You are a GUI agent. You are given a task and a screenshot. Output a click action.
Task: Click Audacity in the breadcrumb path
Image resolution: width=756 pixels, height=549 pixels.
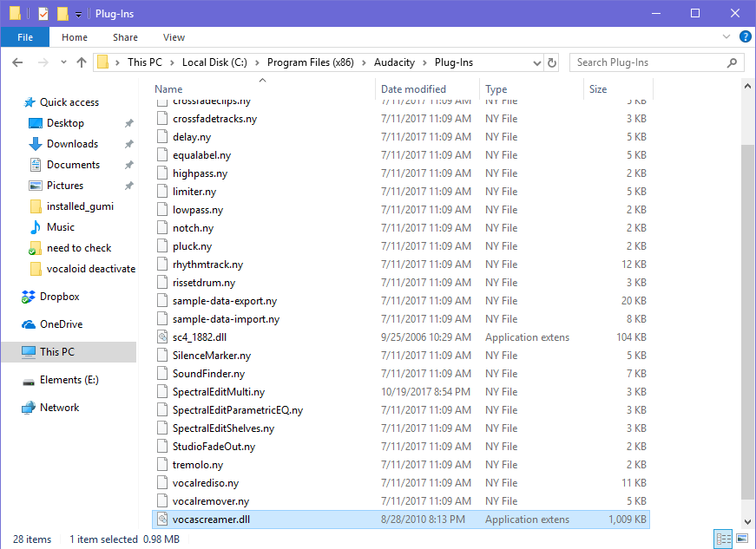(x=394, y=62)
